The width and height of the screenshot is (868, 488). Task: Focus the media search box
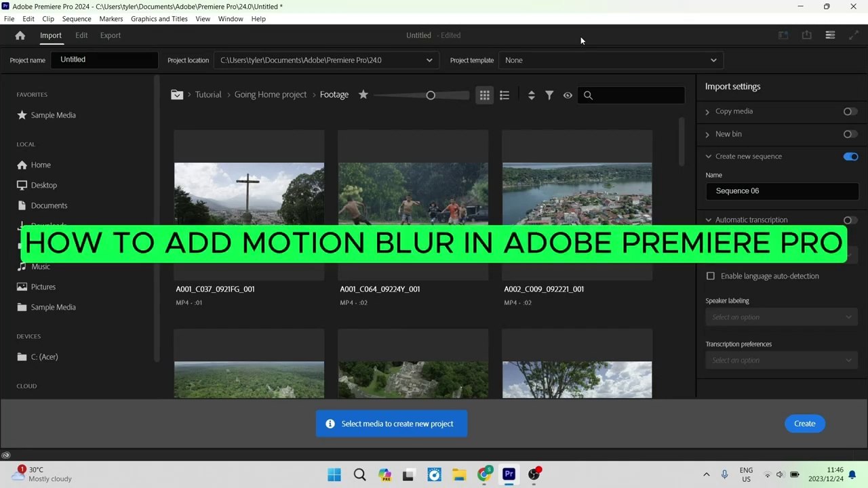(x=631, y=96)
